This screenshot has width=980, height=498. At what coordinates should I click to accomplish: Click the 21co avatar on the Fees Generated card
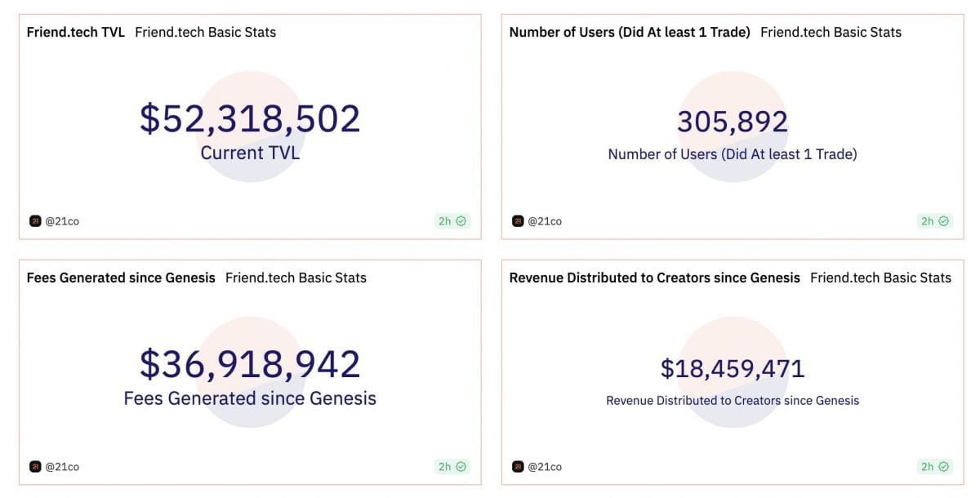(35, 466)
